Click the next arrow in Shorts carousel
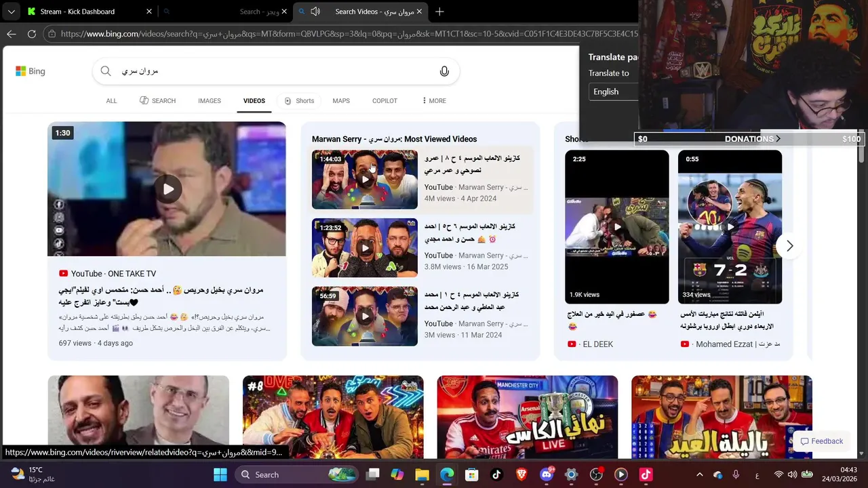The image size is (868, 488). tap(789, 246)
